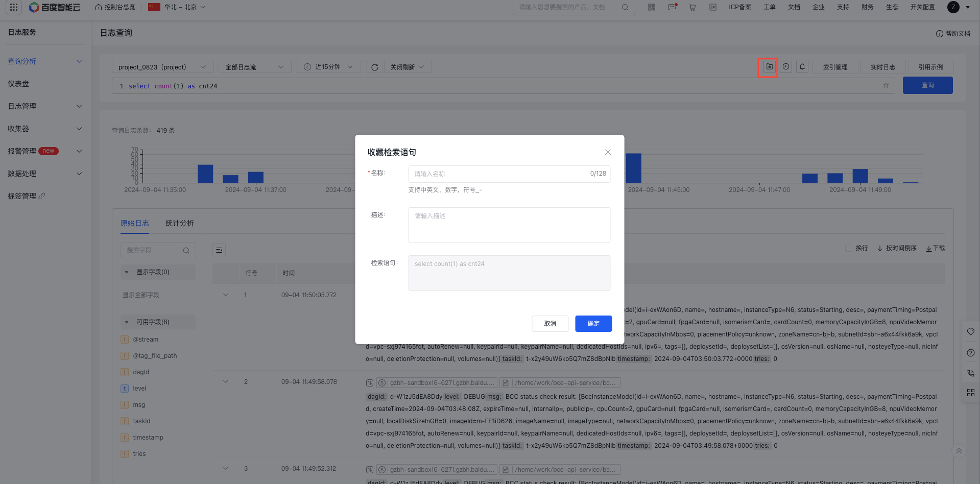The width and height of the screenshot is (980, 484).
Task: Toggle the 换行 checkbox
Action: coord(849,248)
